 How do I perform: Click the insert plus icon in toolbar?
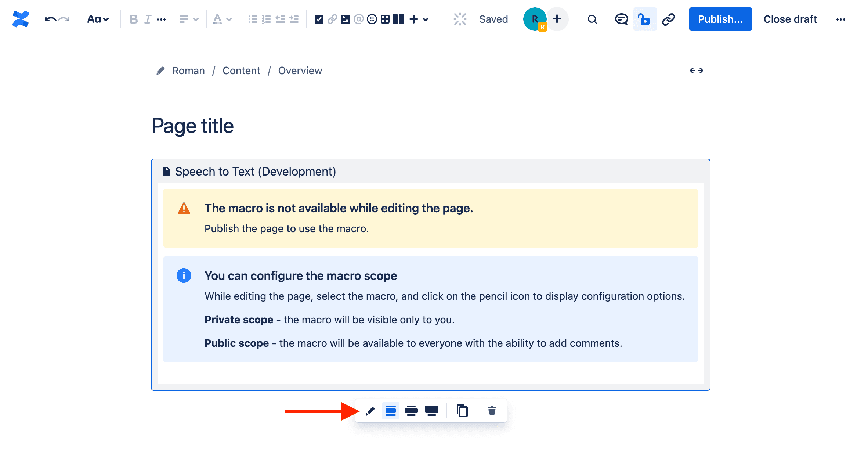coord(414,19)
